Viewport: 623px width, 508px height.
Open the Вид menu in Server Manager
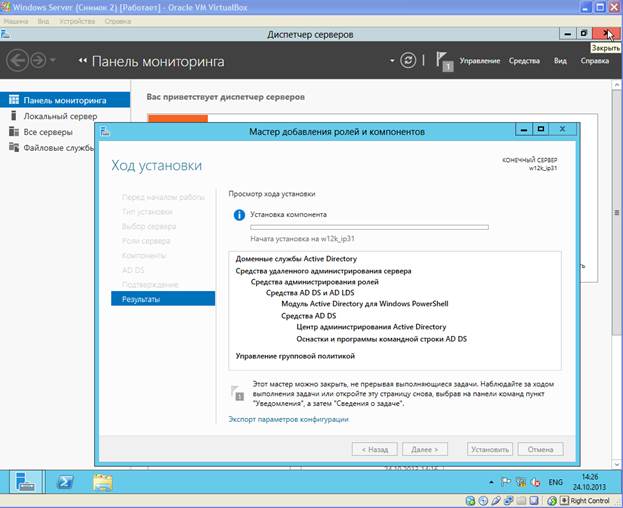coord(560,61)
